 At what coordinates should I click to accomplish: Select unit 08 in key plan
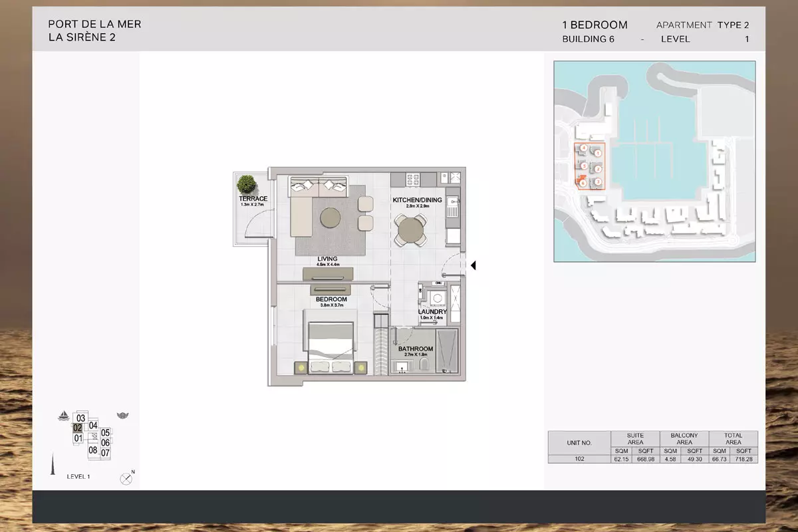tap(93, 450)
